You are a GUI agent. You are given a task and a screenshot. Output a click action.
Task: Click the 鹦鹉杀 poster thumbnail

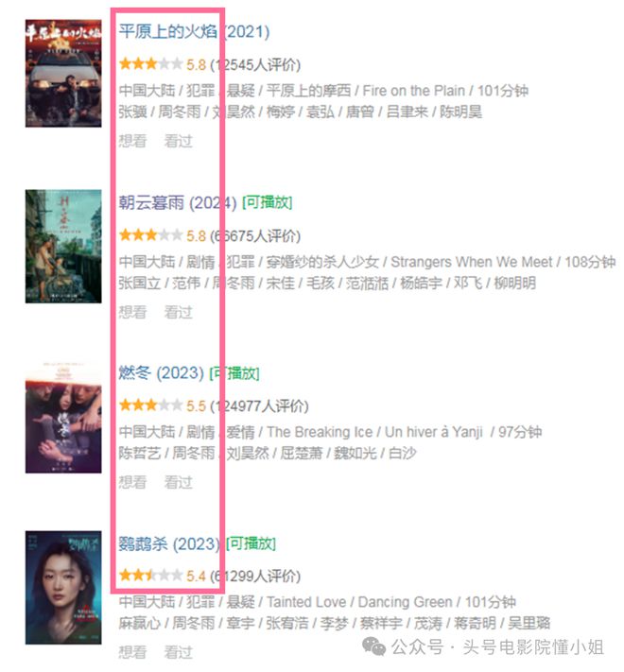point(63,588)
